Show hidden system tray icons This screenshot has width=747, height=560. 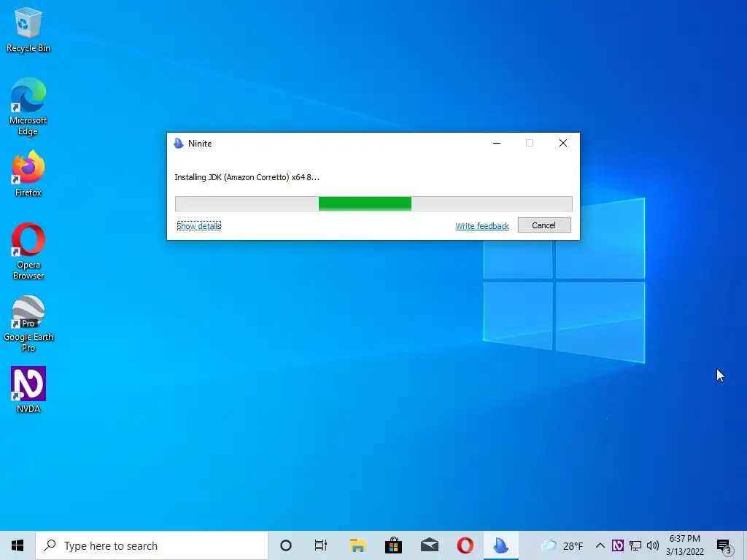600,545
